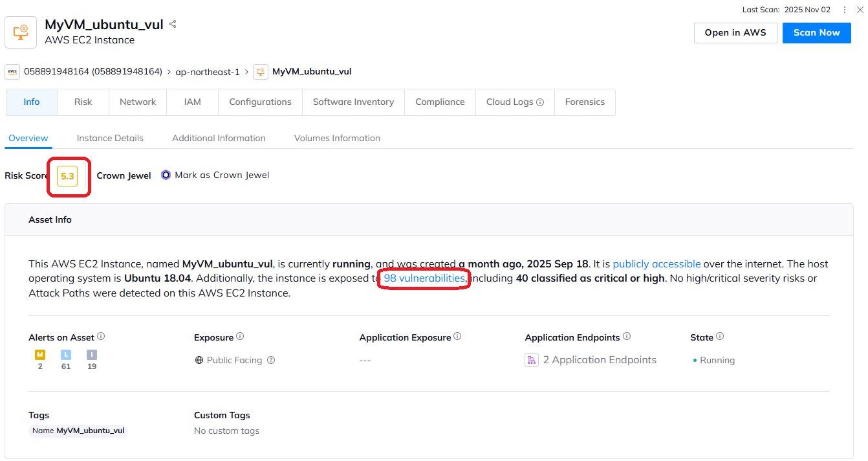Click help icon after Public Facing

point(271,360)
